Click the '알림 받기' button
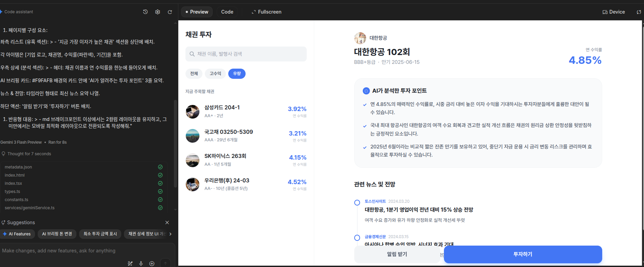644x267 pixels. 397,254
